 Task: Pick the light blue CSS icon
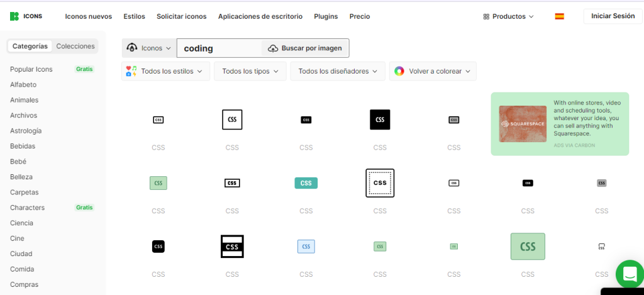coord(306,247)
